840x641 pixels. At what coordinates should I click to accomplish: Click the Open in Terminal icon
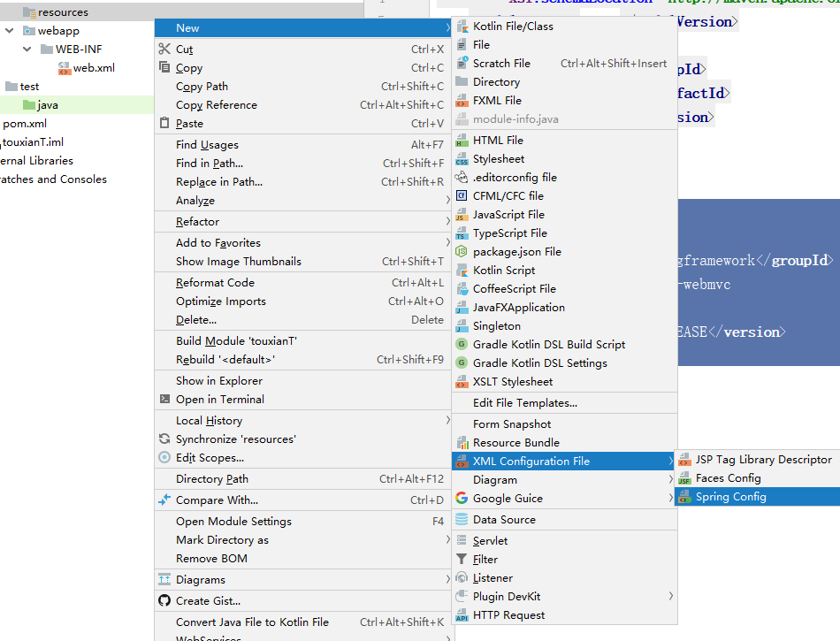164,399
